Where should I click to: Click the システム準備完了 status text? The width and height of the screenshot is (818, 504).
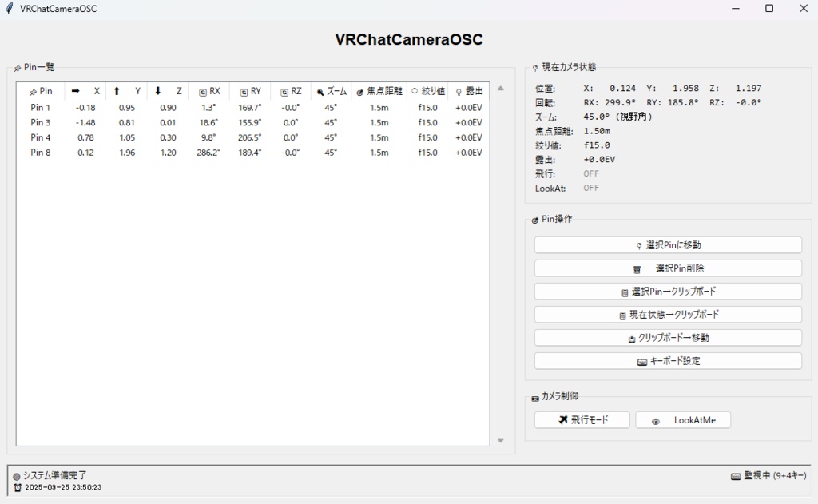[x=55, y=475]
